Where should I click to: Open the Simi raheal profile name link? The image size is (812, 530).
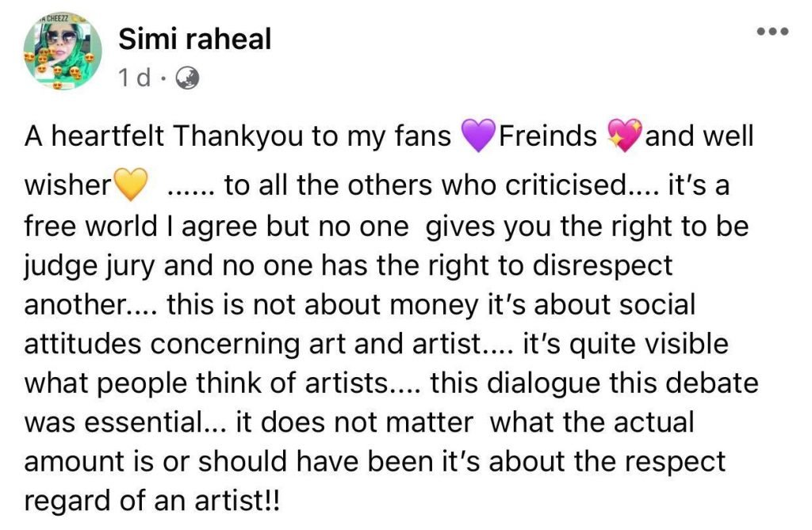193,38
